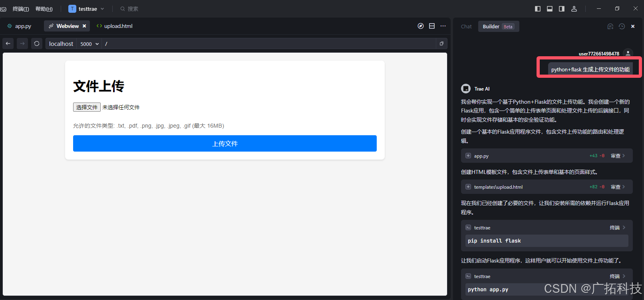Open the 5000 port dropdown
Screen dimensions: 644x300
89,44
